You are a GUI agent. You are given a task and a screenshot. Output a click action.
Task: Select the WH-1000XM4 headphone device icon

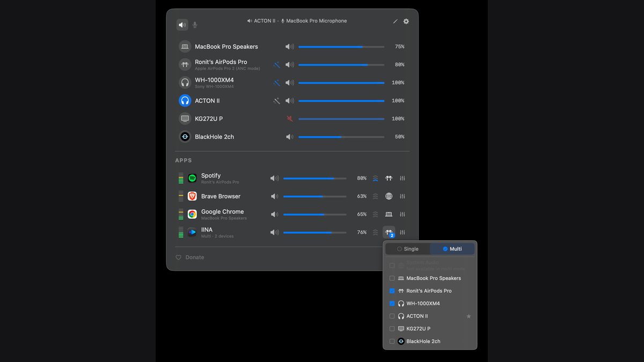(185, 83)
